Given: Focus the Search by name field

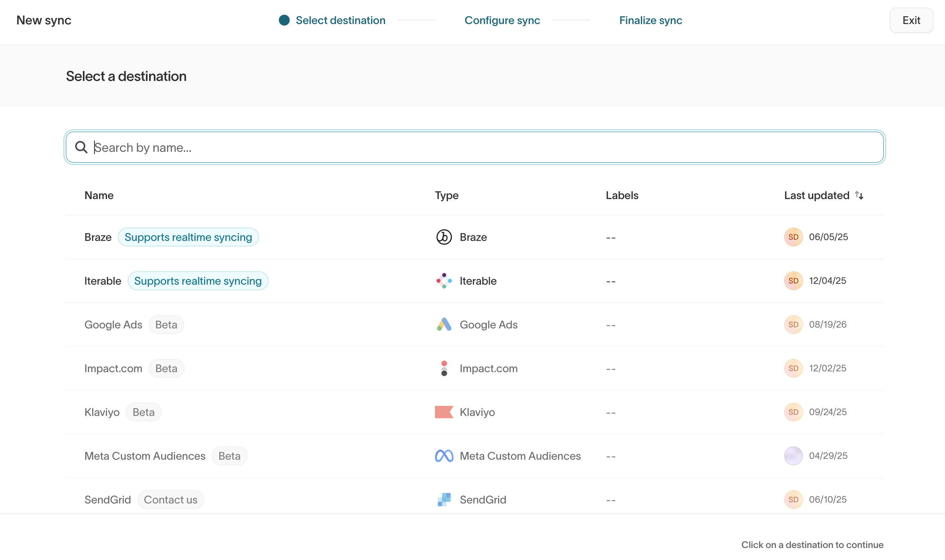Looking at the screenshot, I should pyautogui.click(x=475, y=147).
